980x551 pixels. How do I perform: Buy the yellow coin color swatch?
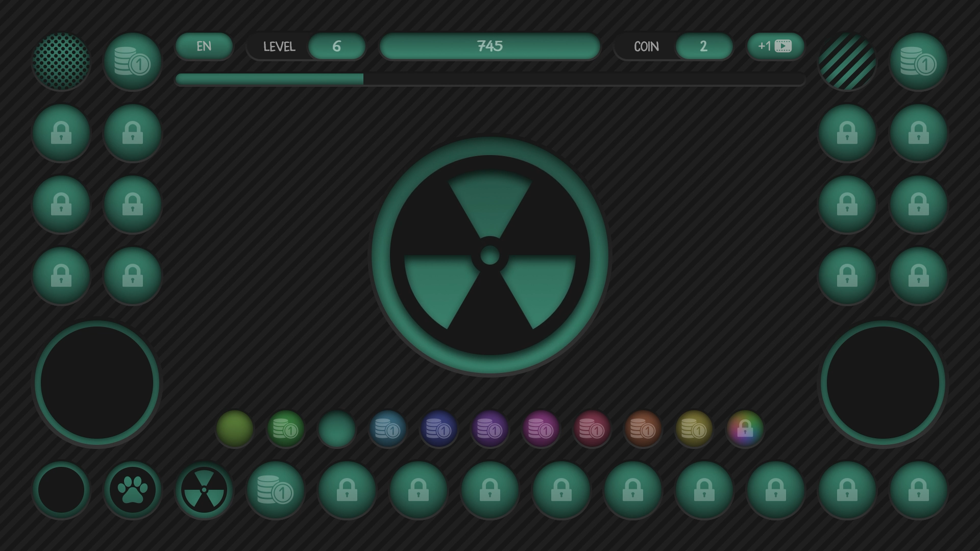click(x=694, y=429)
